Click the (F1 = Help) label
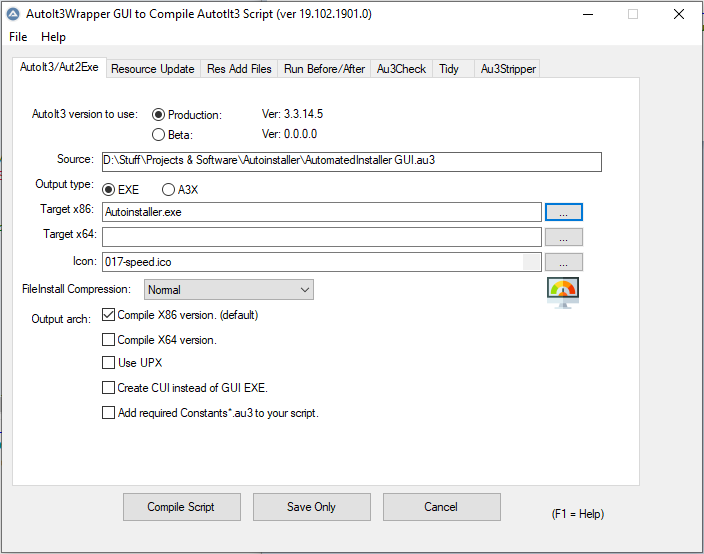 [578, 514]
